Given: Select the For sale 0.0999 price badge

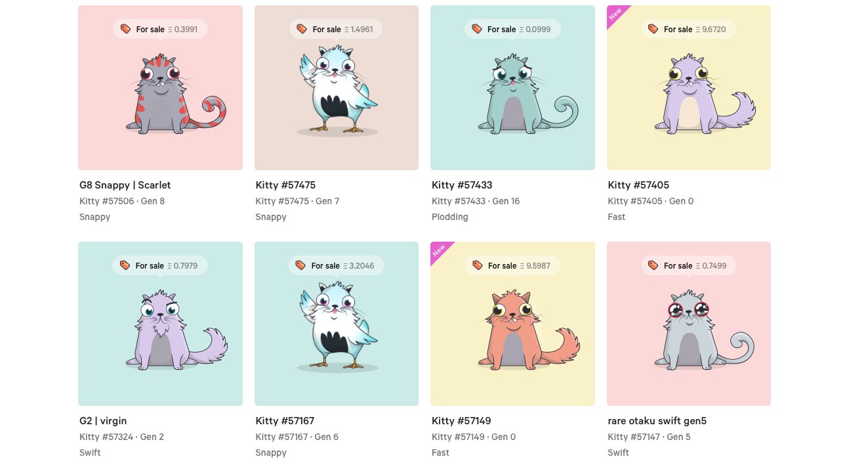Looking at the screenshot, I should [512, 29].
